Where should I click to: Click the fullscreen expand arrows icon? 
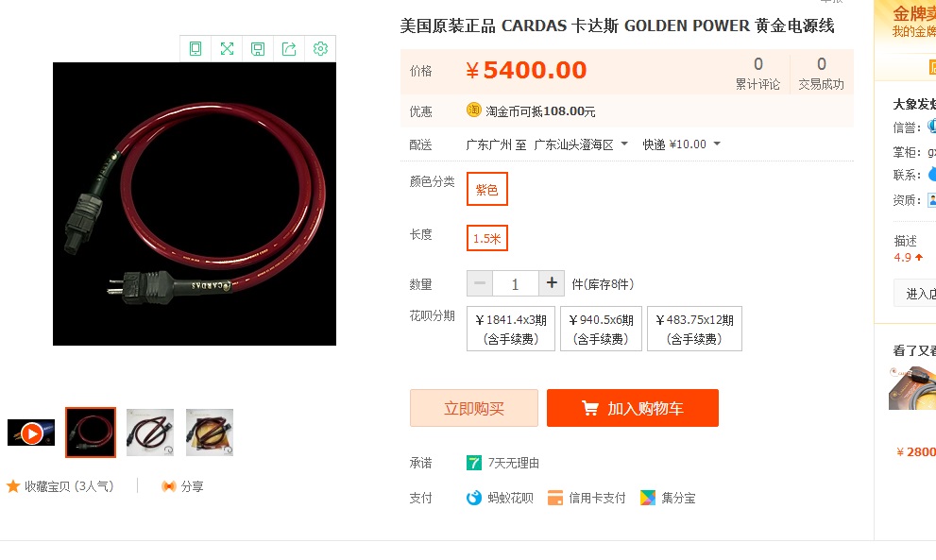pyautogui.click(x=227, y=48)
